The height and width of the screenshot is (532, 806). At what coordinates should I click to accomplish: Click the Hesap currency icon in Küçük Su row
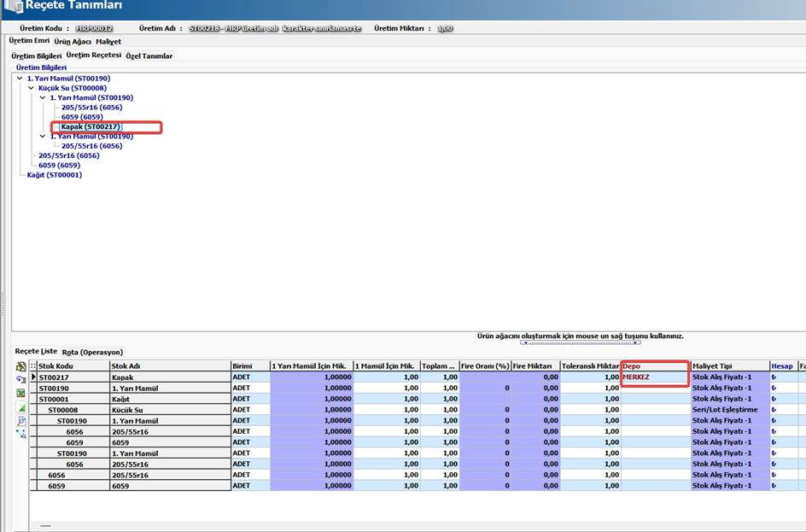coord(774,410)
